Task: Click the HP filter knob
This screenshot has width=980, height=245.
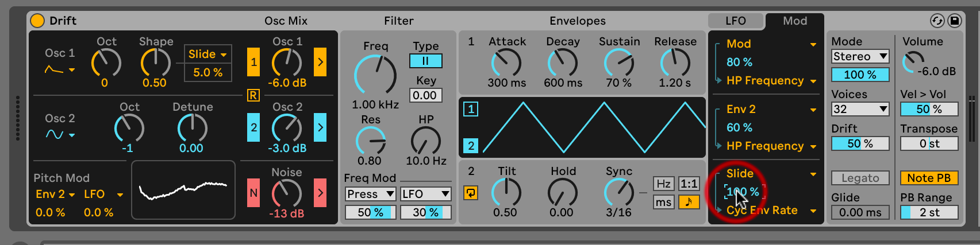Action: (x=426, y=141)
